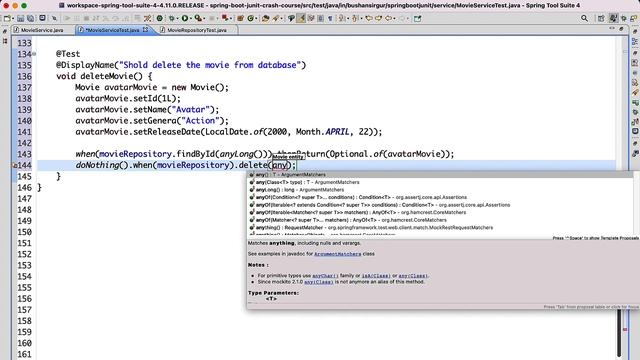
Task: Click the Toggle Mark Occurrences highlighter icon
Action: [x=301, y=18]
